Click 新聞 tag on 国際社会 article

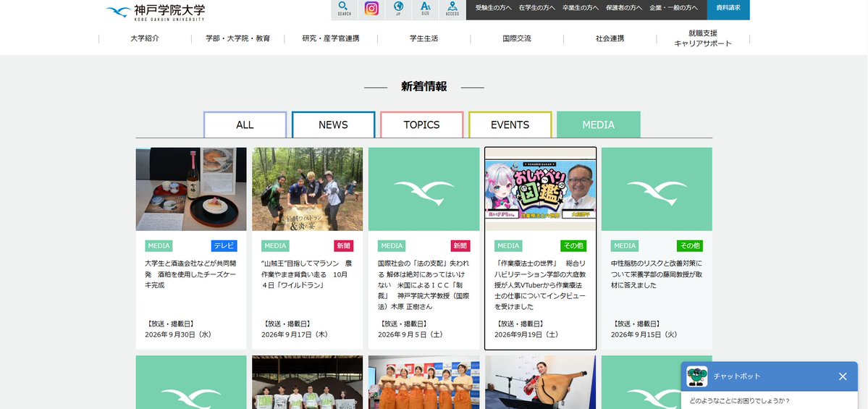pos(460,245)
